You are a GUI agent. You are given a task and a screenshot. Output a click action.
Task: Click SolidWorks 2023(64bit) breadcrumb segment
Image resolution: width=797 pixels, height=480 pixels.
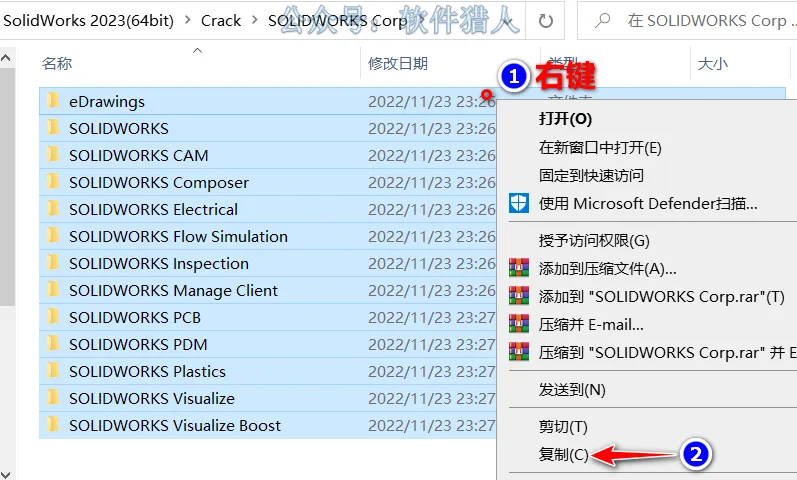pyautogui.click(x=88, y=21)
